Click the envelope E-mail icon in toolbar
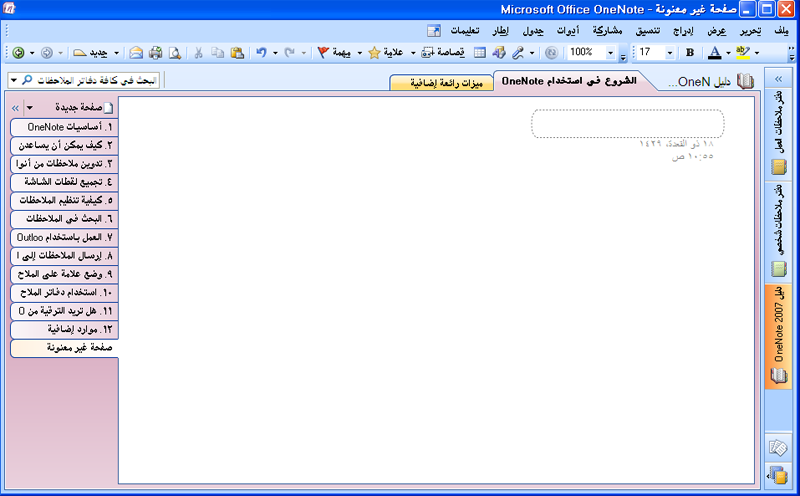 pyautogui.click(x=136, y=53)
